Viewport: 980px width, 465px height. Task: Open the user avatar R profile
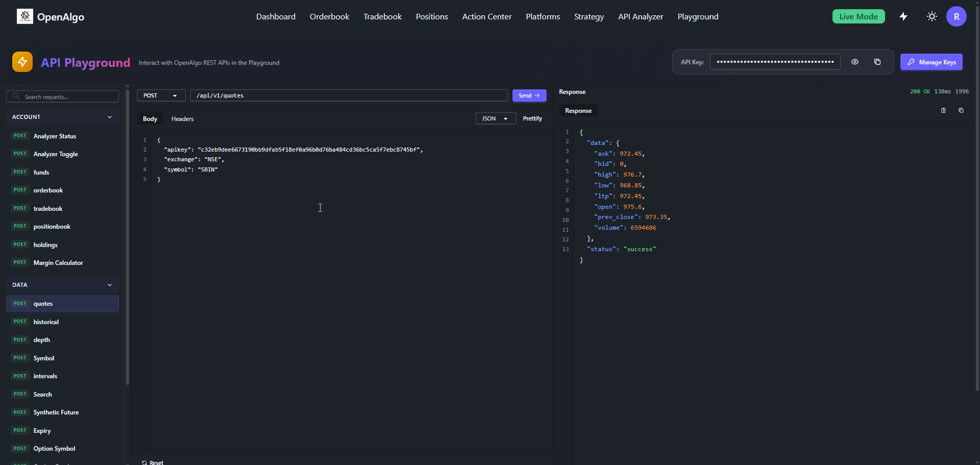click(956, 16)
